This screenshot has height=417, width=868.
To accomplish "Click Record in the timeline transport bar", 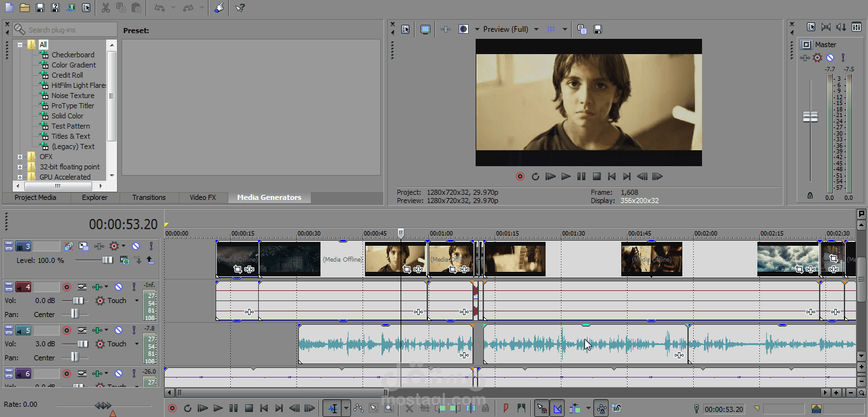I will click(172, 408).
